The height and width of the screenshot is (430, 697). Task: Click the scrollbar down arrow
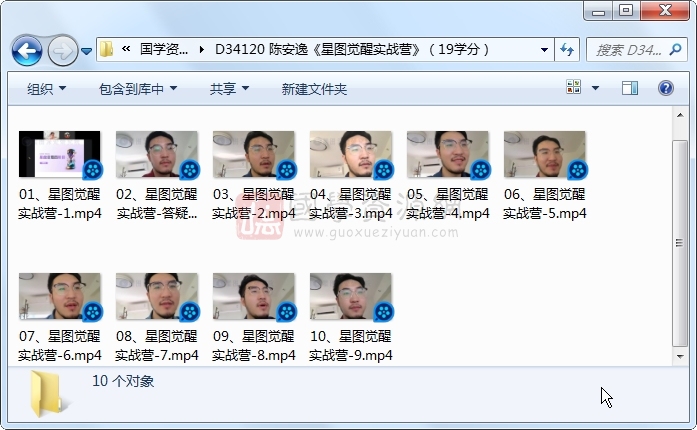tap(680, 357)
